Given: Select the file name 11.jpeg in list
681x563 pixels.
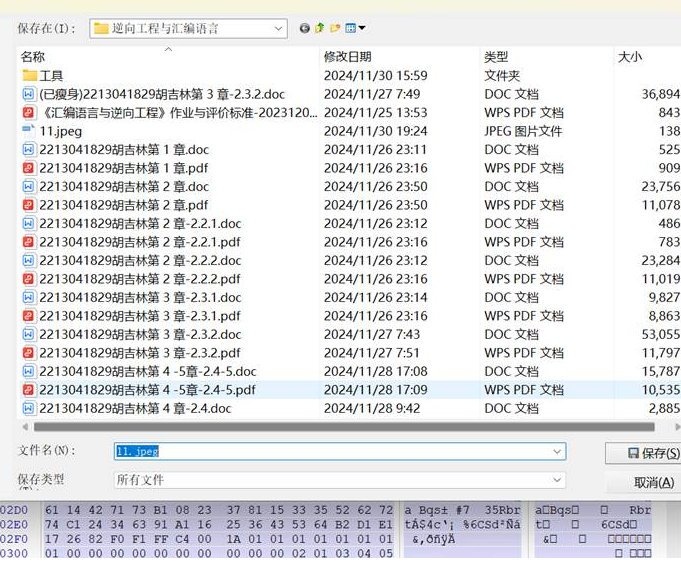Looking at the screenshot, I should pos(61,131).
